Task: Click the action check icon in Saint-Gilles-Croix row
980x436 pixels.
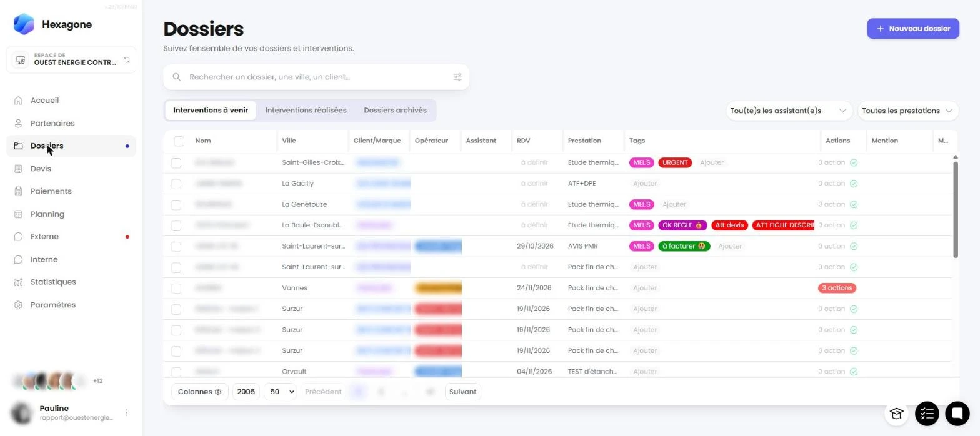Action: pyautogui.click(x=854, y=162)
